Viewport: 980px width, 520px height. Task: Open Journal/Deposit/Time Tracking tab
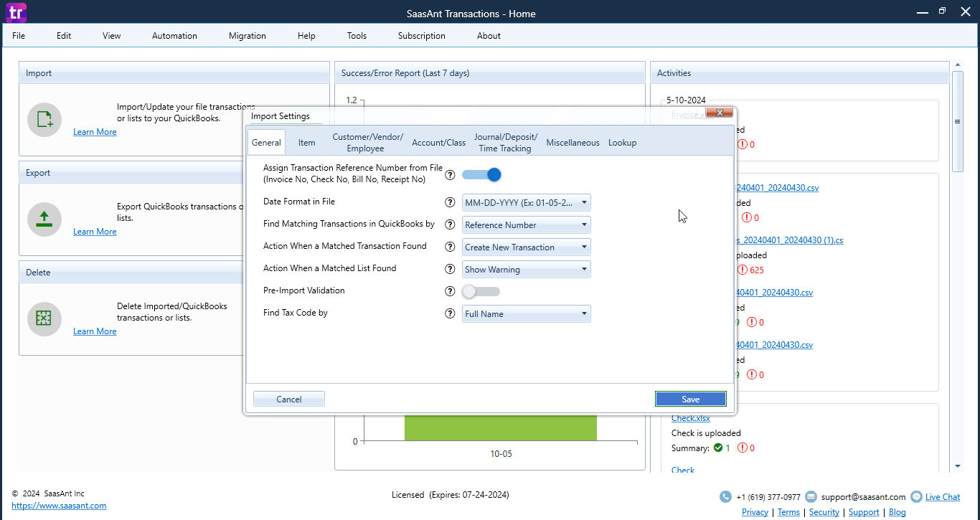[x=505, y=142]
